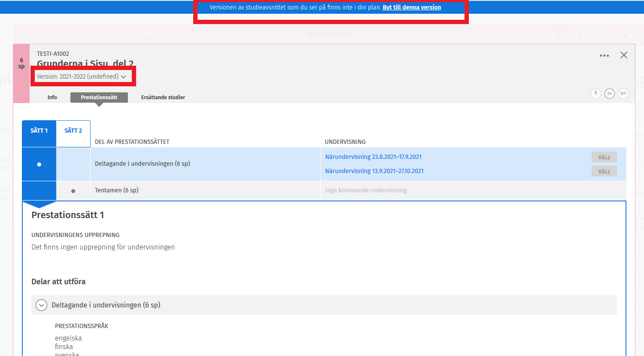Viewport: 644px width, 356px height.
Task: Open the Version 2021-2022 dropdown
Action: pos(82,76)
